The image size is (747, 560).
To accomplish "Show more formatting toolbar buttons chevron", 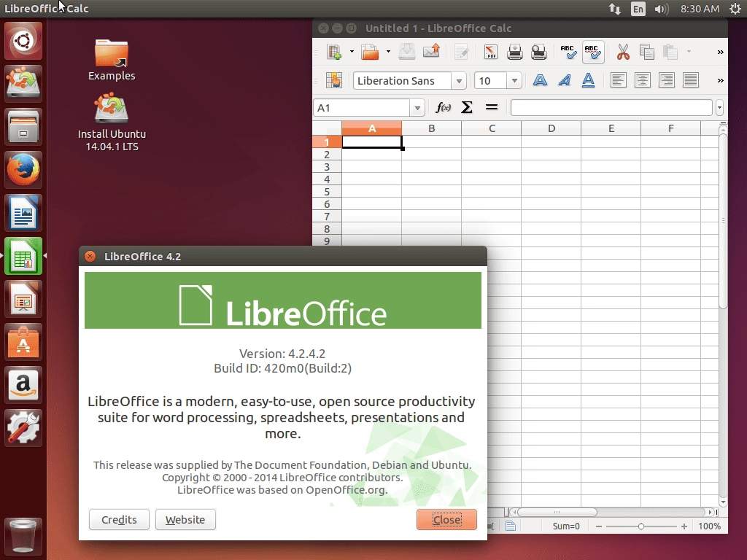I will (x=720, y=81).
